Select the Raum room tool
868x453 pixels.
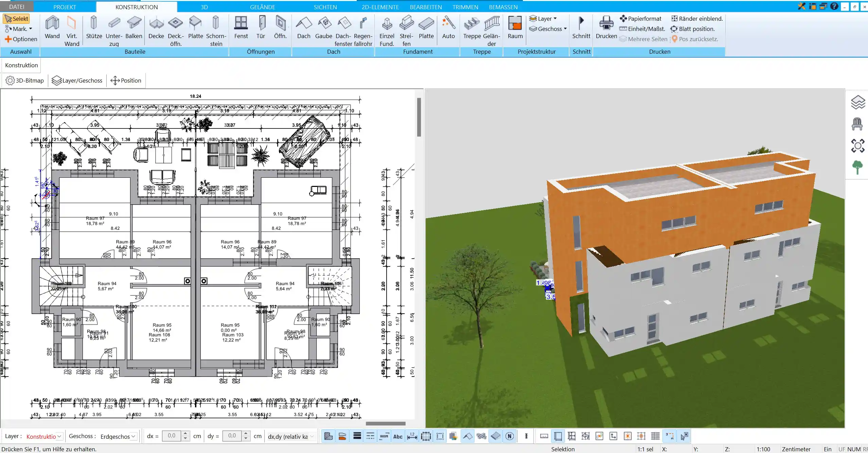(x=515, y=28)
